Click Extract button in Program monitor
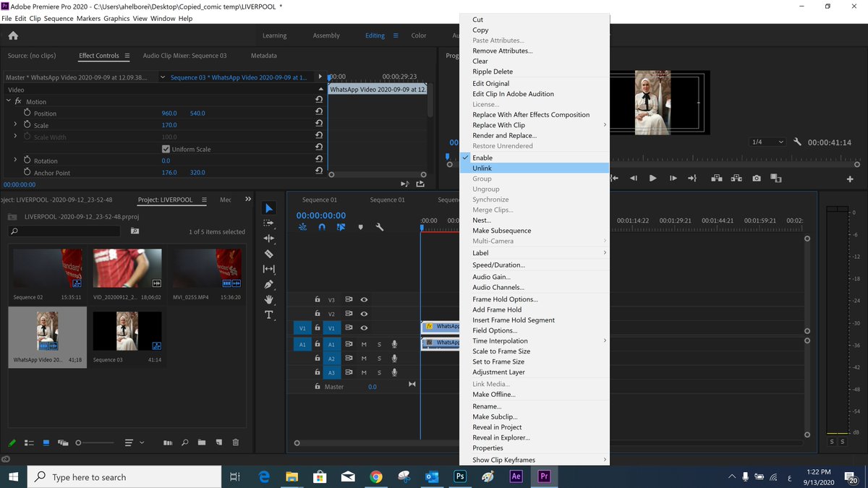Screen dimensions: 868x488 pos(736,178)
